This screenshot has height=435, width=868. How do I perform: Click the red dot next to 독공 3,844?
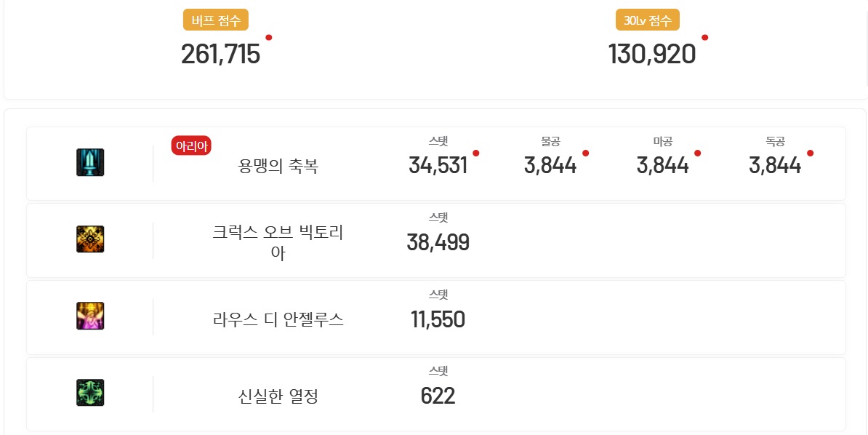coord(811,153)
